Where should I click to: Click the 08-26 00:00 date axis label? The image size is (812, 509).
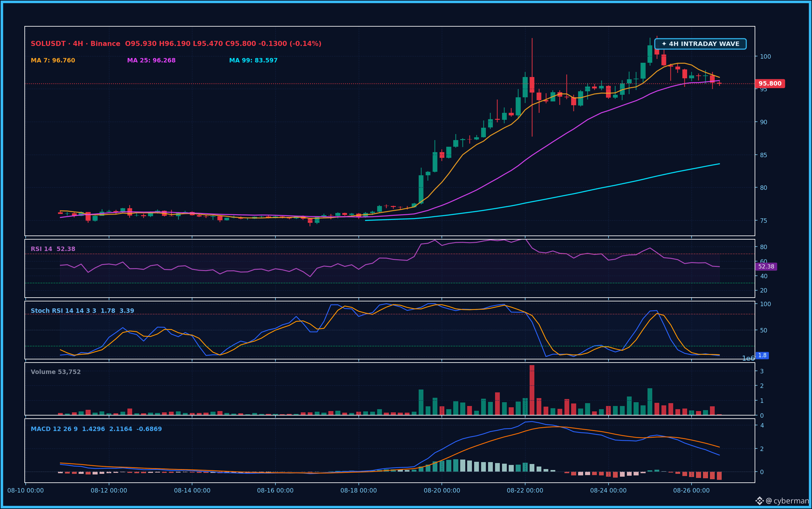point(692,491)
